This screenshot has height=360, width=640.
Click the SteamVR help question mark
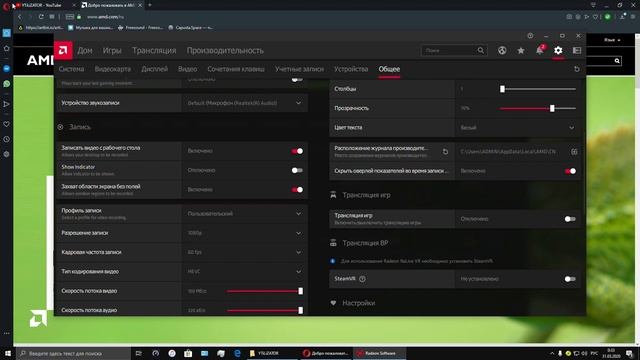(x=362, y=279)
